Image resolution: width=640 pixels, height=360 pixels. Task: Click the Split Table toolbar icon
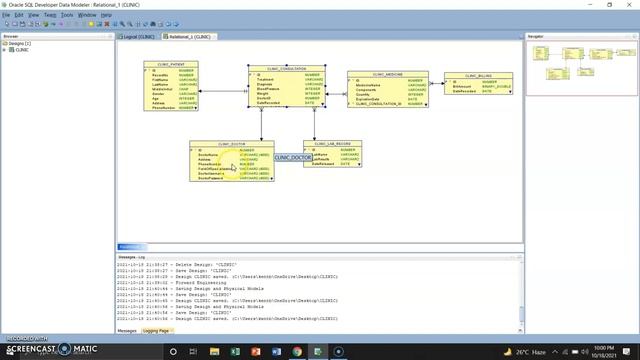30,24
